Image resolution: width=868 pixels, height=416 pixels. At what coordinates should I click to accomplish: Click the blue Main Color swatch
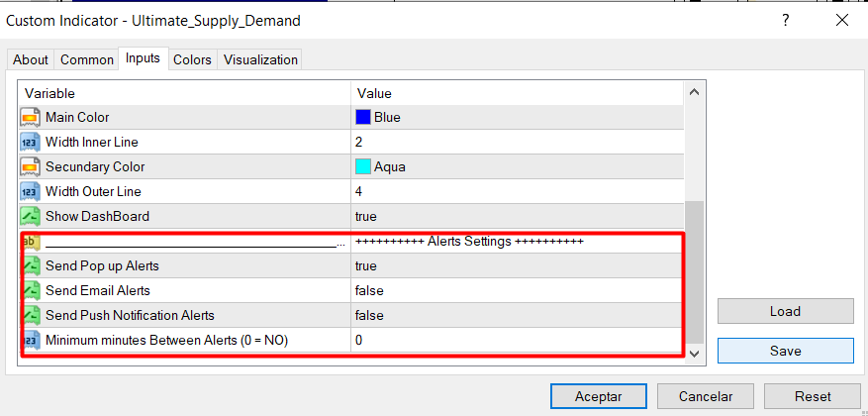click(x=363, y=118)
